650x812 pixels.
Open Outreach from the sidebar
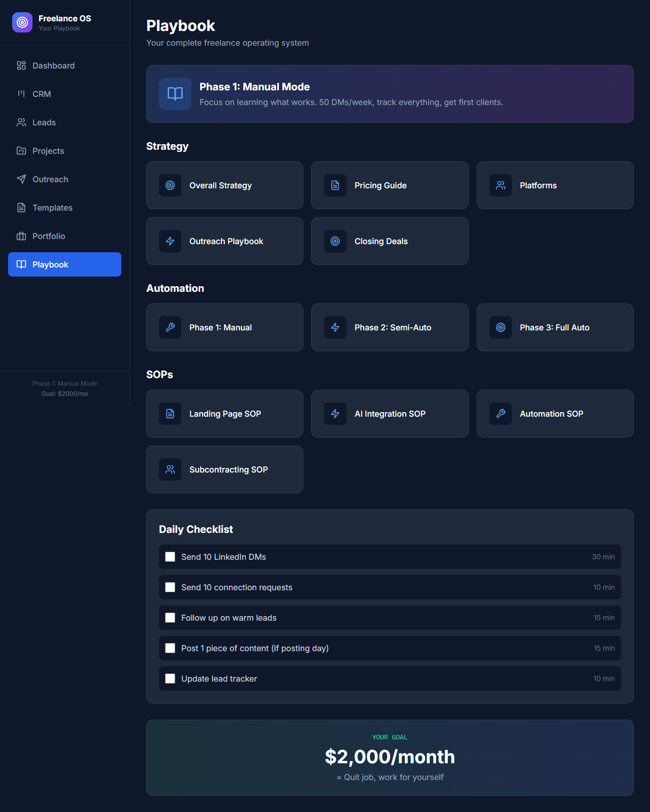pos(64,179)
